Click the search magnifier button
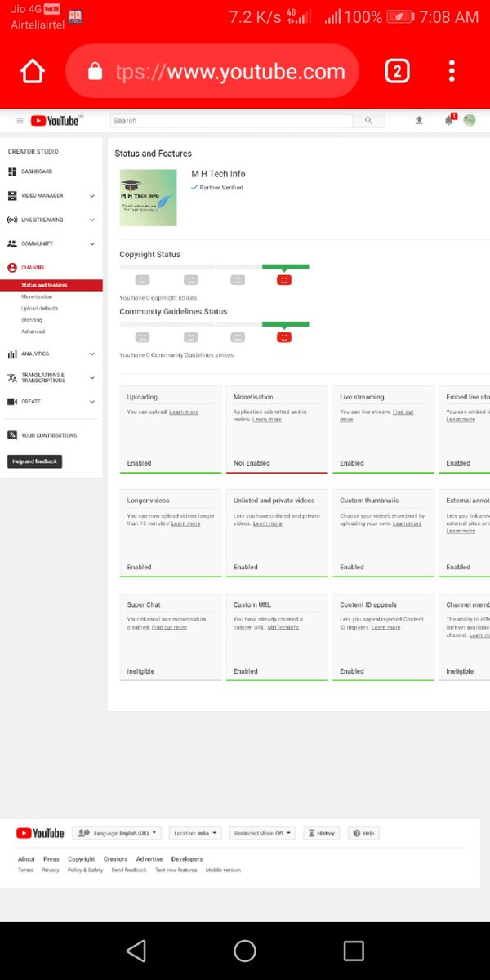 (368, 121)
